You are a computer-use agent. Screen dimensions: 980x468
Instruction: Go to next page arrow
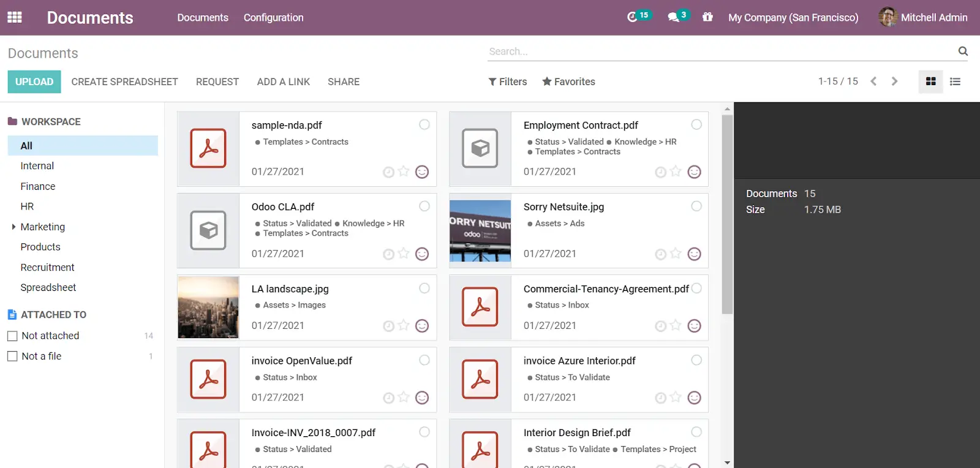[894, 81]
